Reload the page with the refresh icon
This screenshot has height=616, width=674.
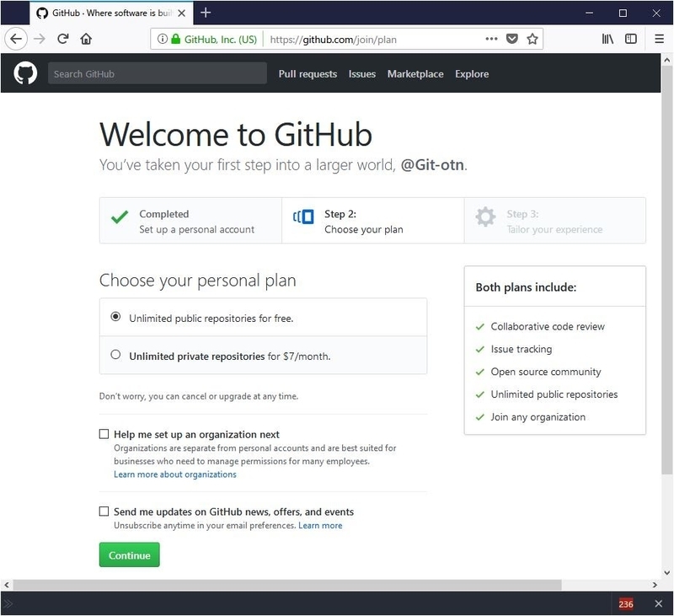coord(62,39)
